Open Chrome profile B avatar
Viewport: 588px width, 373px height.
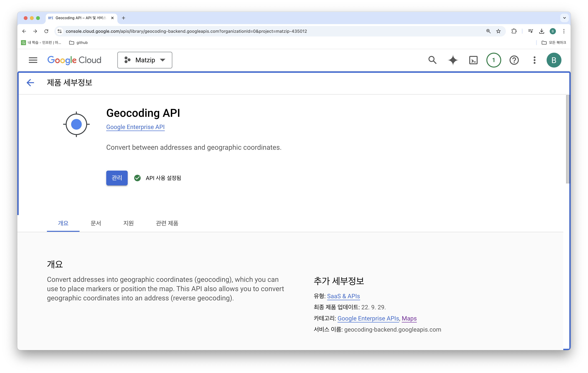[x=553, y=31]
